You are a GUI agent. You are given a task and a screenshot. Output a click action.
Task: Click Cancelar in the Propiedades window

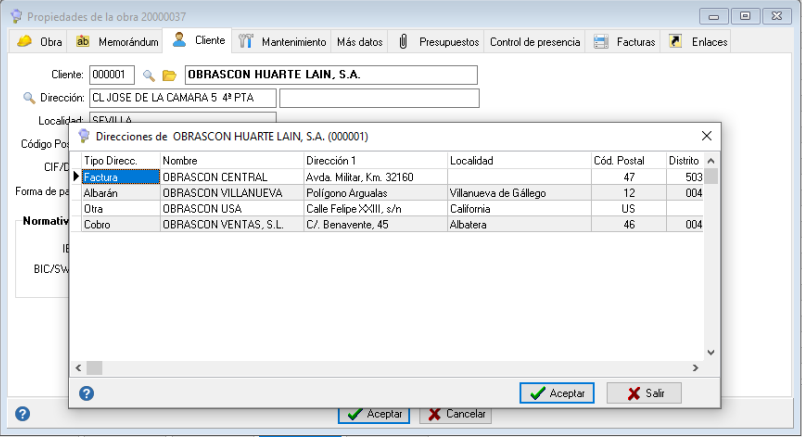point(456,414)
